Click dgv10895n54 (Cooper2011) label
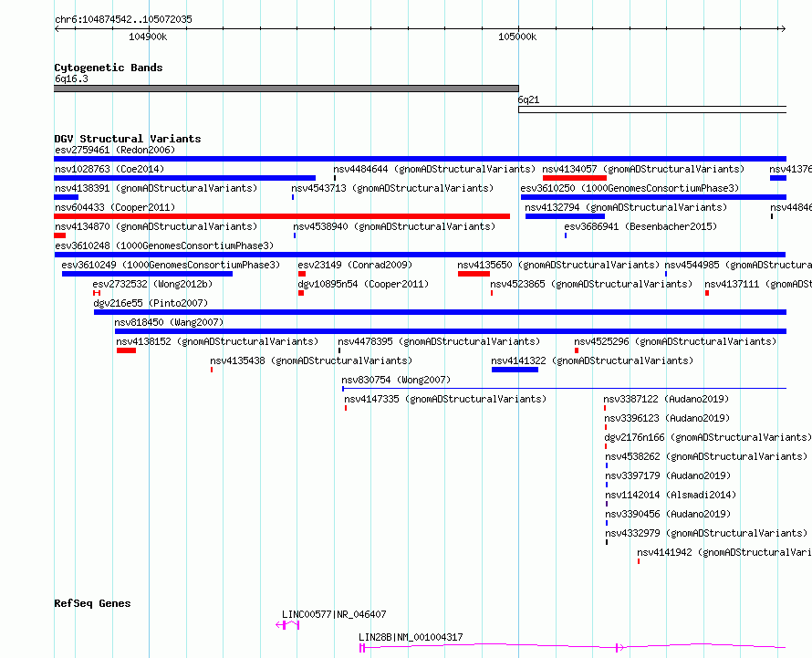The width and height of the screenshot is (812, 658). [x=363, y=284]
